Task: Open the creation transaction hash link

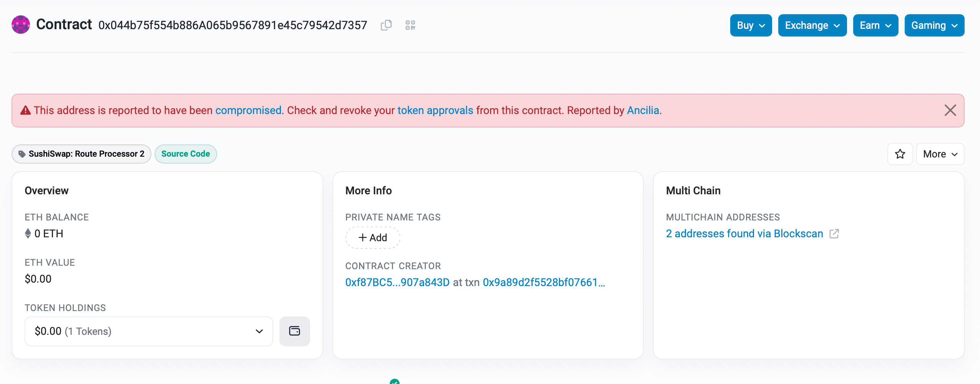Action: [543, 283]
